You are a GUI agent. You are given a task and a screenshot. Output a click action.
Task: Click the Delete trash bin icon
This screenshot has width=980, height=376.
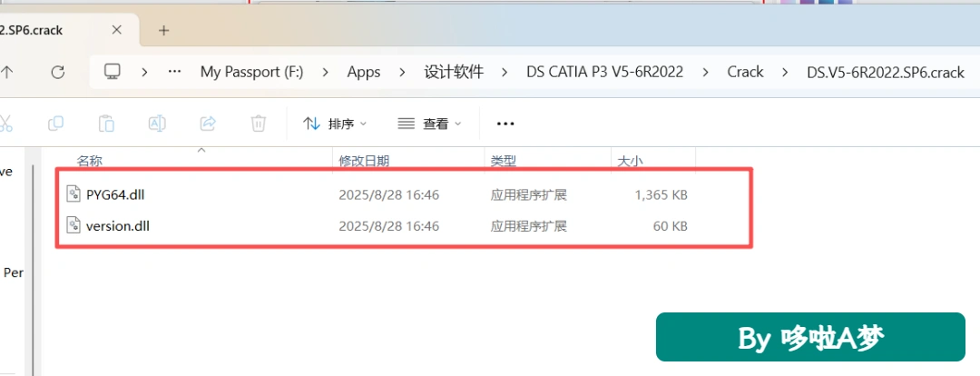pyautogui.click(x=258, y=124)
